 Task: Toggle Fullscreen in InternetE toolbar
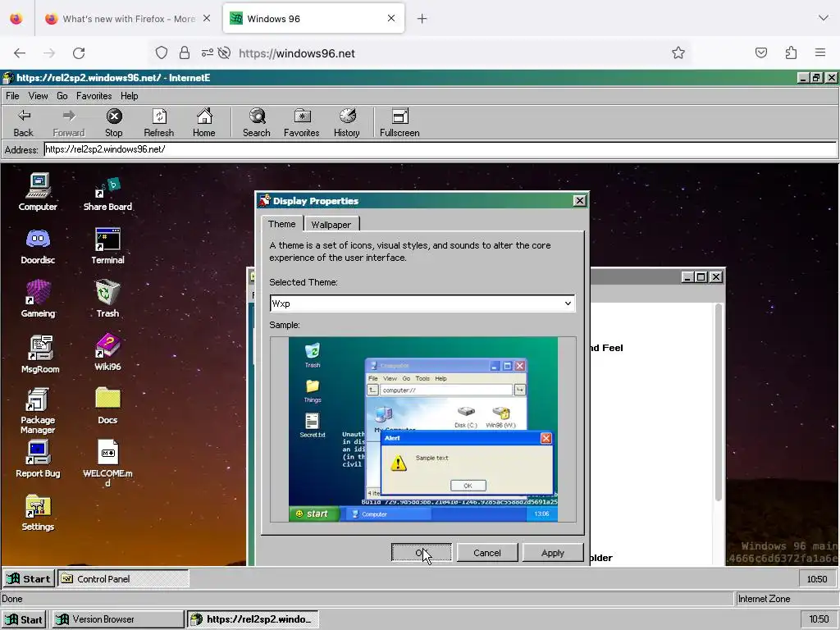coord(399,123)
